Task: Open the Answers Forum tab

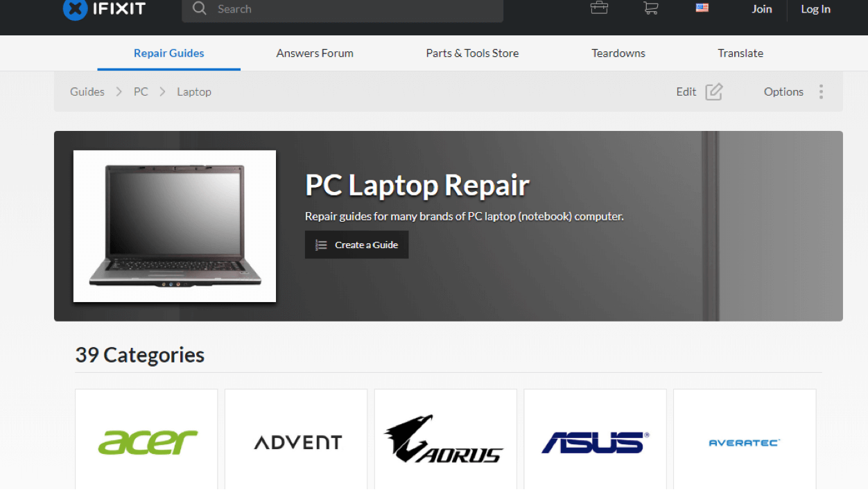Action: [x=315, y=53]
